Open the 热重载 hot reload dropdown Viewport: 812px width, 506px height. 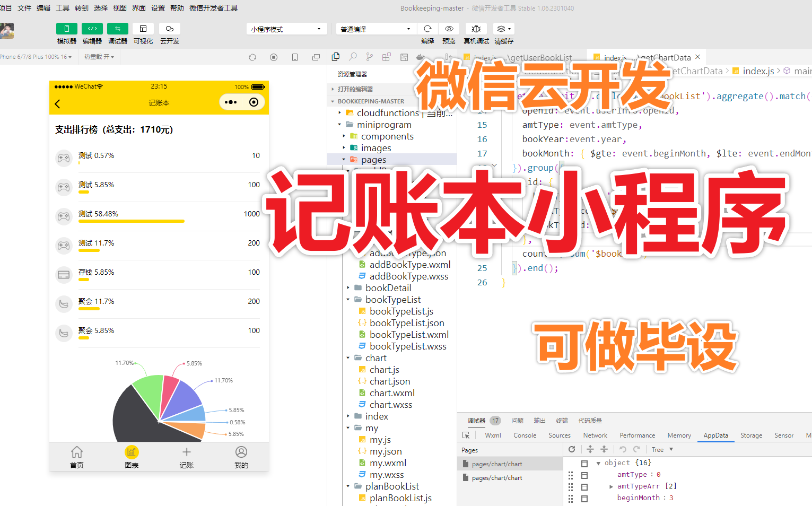99,57
